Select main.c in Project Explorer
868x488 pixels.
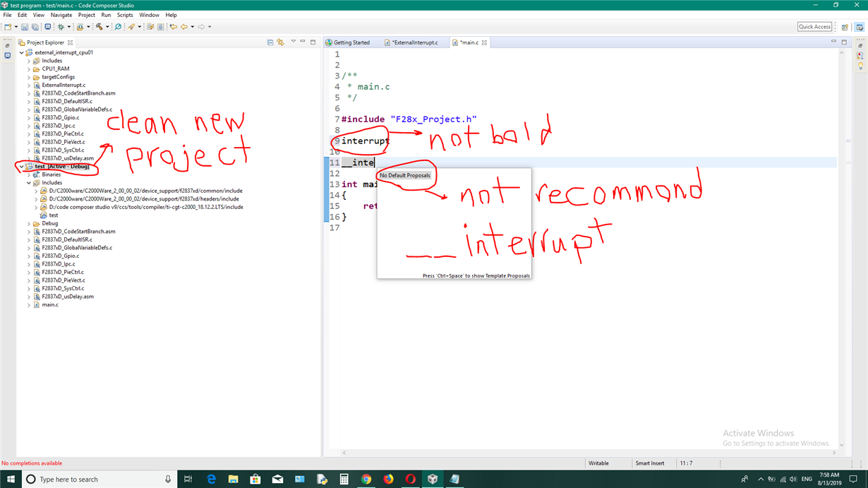(x=50, y=304)
